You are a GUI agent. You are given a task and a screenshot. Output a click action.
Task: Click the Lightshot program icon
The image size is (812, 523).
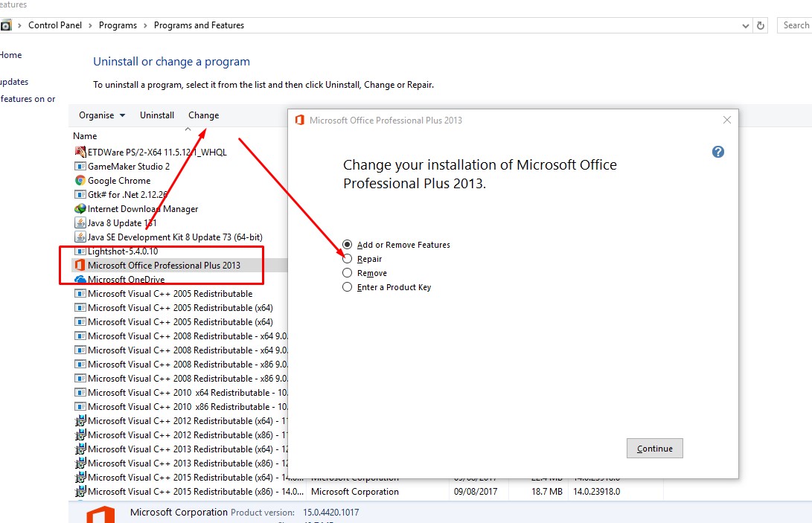[x=80, y=251]
